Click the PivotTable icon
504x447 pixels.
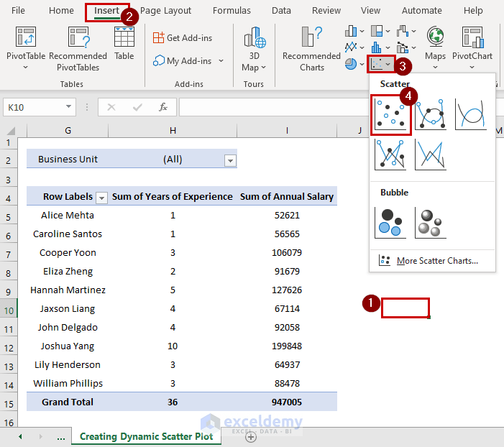(x=26, y=37)
